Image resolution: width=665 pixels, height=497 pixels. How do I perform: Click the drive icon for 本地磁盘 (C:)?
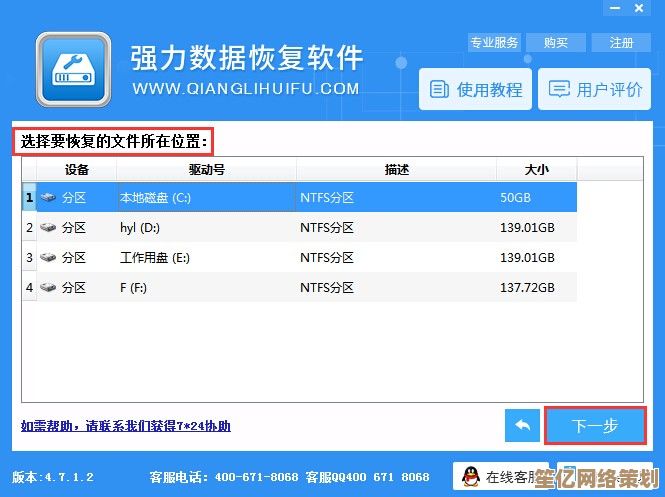point(48,198)
